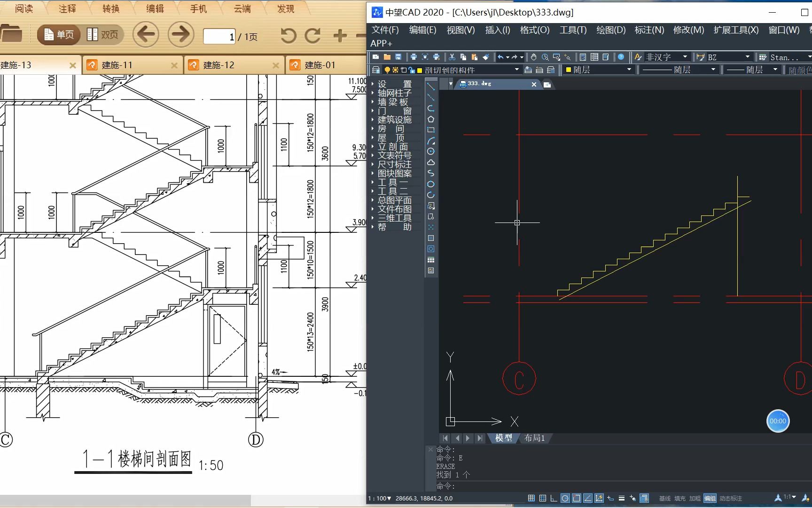This screenshot has height=508, width=812.
Task: Toggle grid display in status bar
Action: (543, 498)
